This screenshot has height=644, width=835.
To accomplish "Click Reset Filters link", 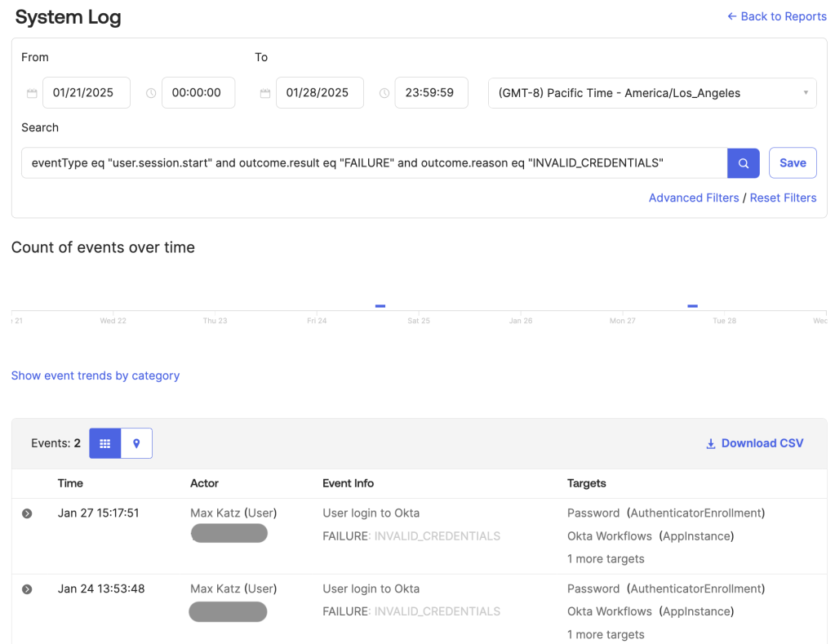I will 783,198.
